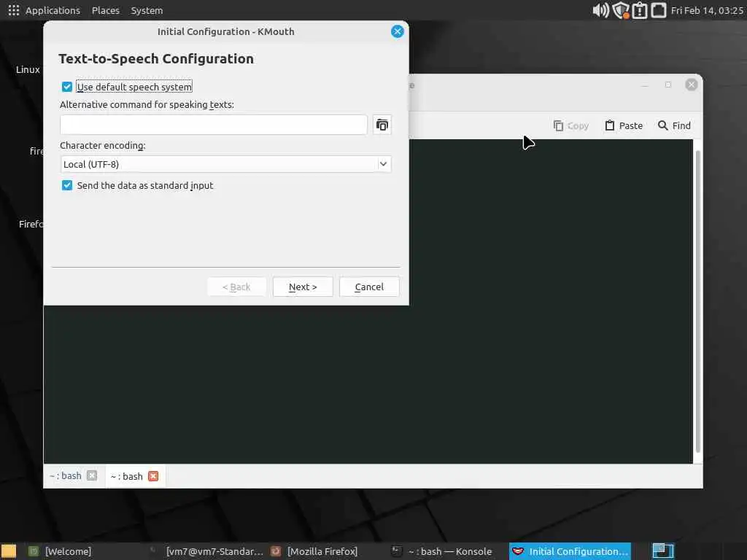Viewport: 747px width, 560px height.
Task: Close the first bash tab with its X icon
Action: pos(92,475)
